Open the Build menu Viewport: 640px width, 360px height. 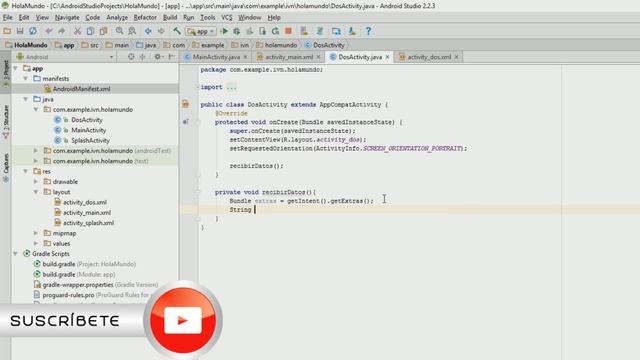point(170,18)
